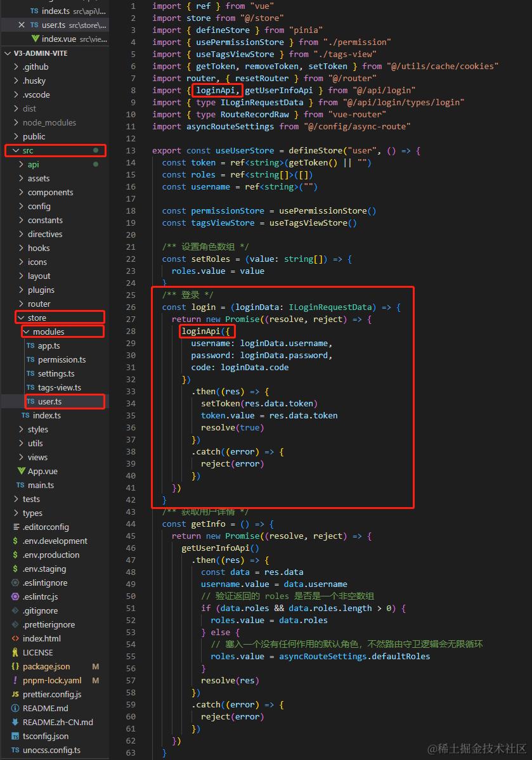Click the ESLint icon beside .eslintrc.js
Screen dimensions: 532x760
[x=15, y=596]
